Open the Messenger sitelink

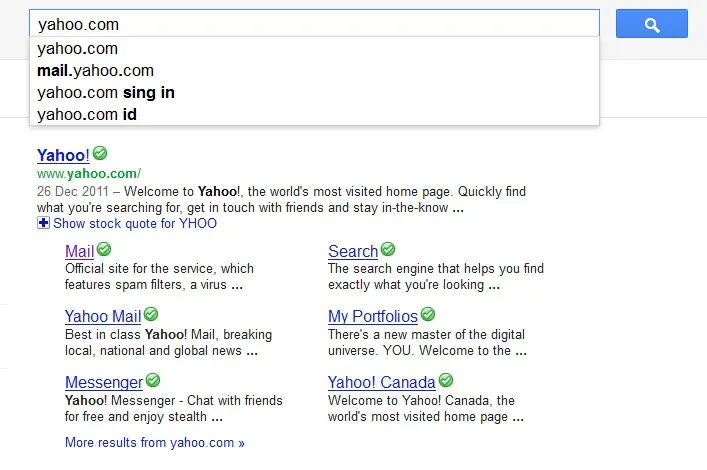coord(104,382)
